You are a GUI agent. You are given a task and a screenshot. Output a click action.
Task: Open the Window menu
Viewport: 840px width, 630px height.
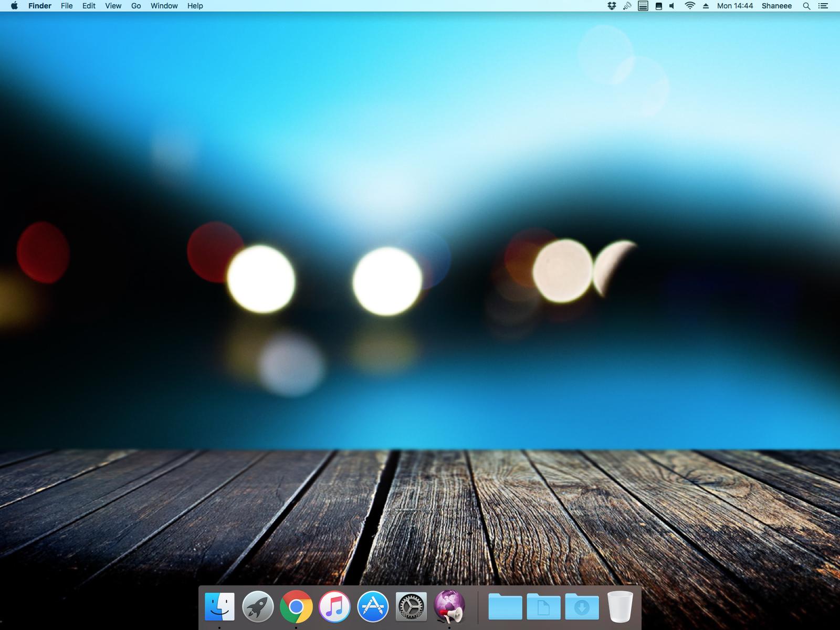coord(164,6)
